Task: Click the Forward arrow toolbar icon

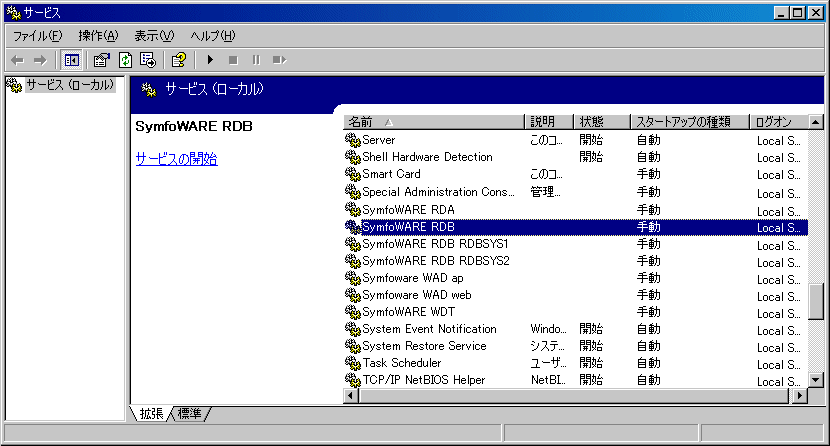Action: tap(40, 60)
